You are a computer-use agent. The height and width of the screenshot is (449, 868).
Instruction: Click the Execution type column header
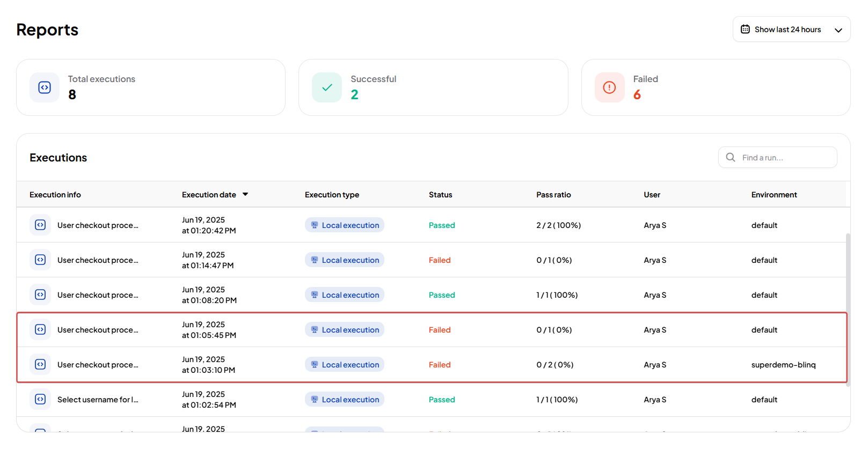click(x=332, y=195)
